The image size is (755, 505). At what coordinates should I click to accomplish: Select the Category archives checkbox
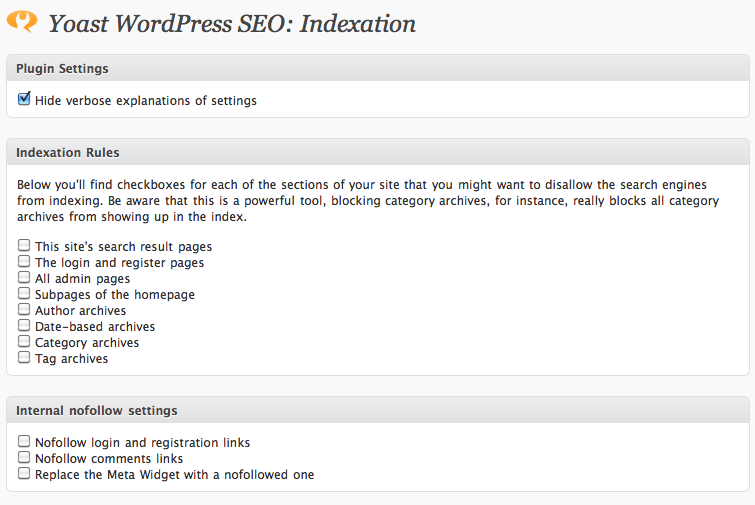(24, 341)
